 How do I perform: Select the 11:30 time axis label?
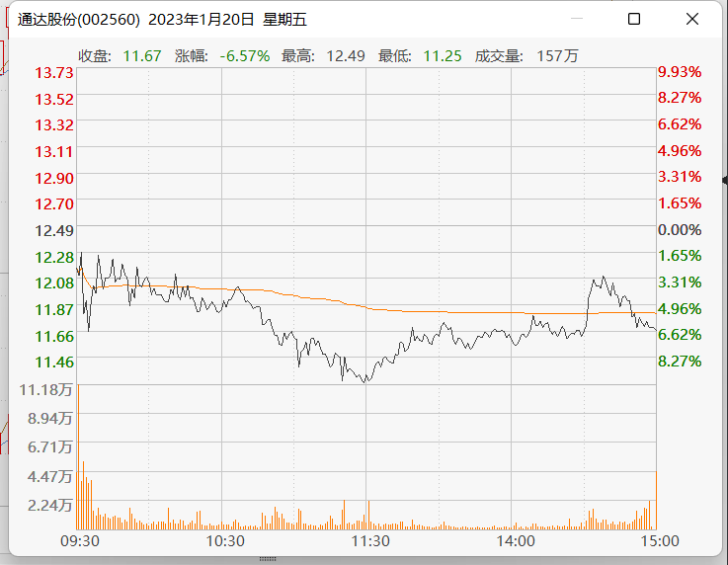point(370,541)
